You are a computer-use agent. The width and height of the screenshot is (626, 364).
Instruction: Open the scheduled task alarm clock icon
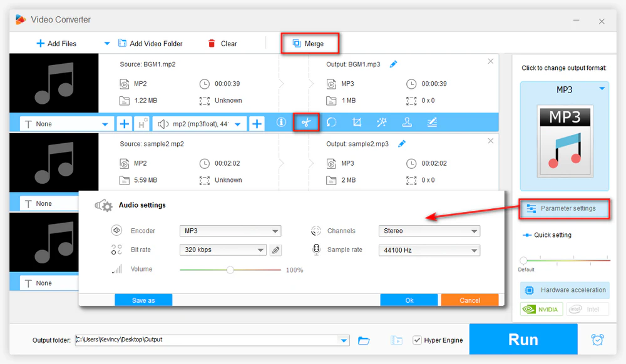[x=598, y=340]
